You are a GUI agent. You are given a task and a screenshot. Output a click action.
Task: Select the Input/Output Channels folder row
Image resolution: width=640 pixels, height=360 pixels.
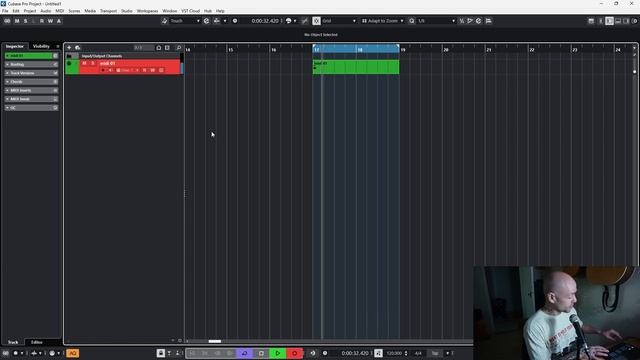[122, 56]
